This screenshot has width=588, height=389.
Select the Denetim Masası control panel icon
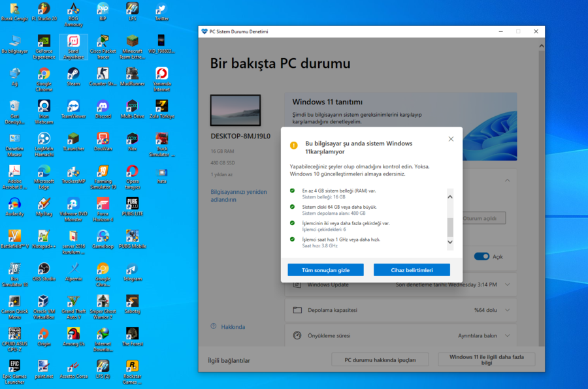coord(14,145)
